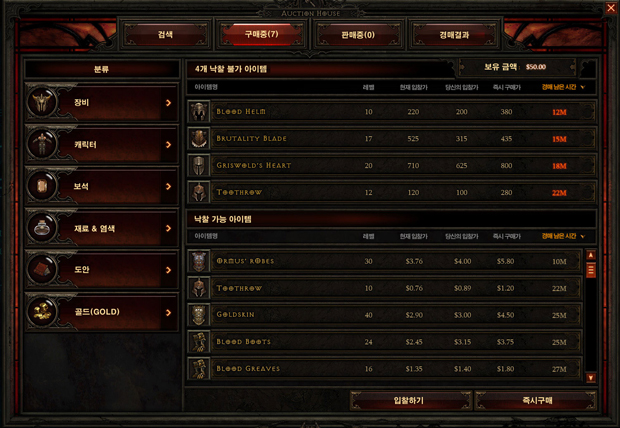620x428 pixels.
Task: Expand the 재료 & 염색 category arrow
Action: pyautogui.click(x=168, y=228)
